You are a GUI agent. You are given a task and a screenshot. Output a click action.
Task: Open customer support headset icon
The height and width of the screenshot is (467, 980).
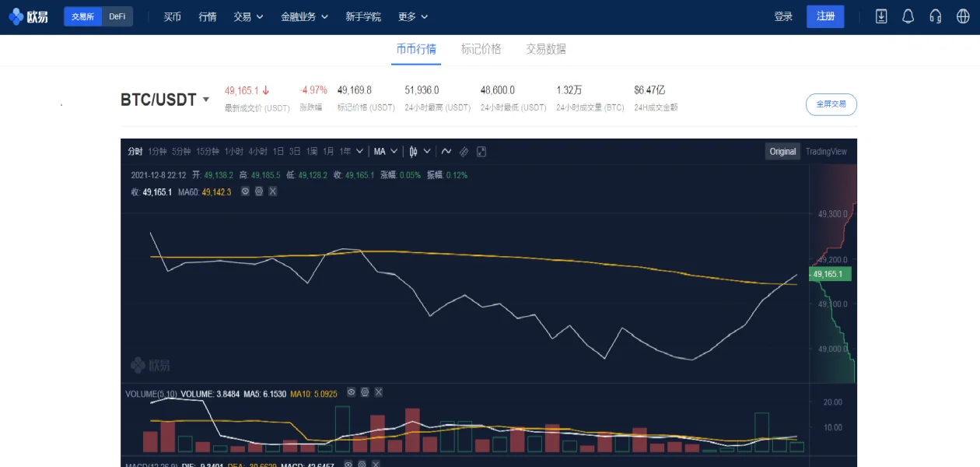pyautogui.click(x=936, y=16)
